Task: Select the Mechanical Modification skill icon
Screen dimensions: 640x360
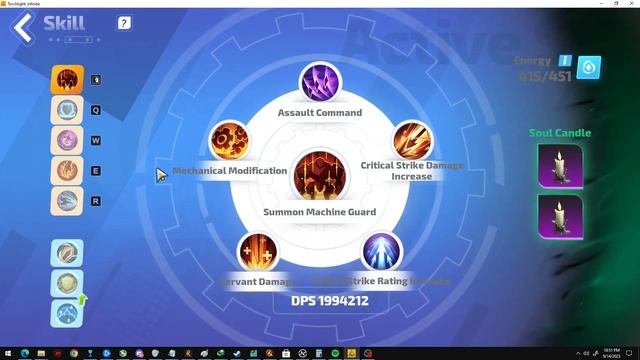Action: (x=229, y=140)
